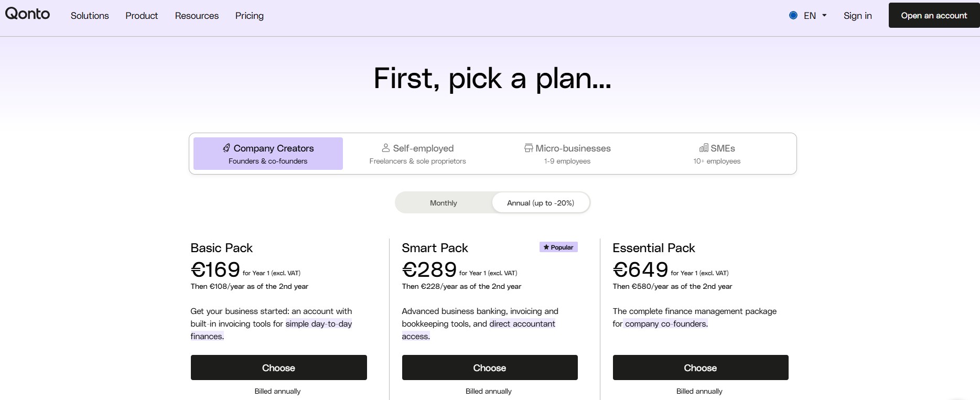Switch billing to Monthly
980x400 pixels.
[444, 203]
